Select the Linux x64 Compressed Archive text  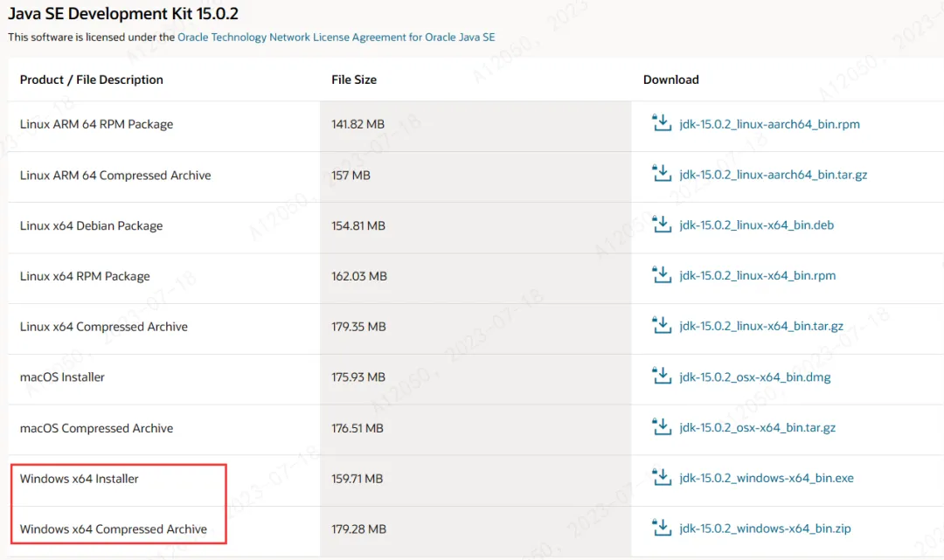tap(103, 327)
